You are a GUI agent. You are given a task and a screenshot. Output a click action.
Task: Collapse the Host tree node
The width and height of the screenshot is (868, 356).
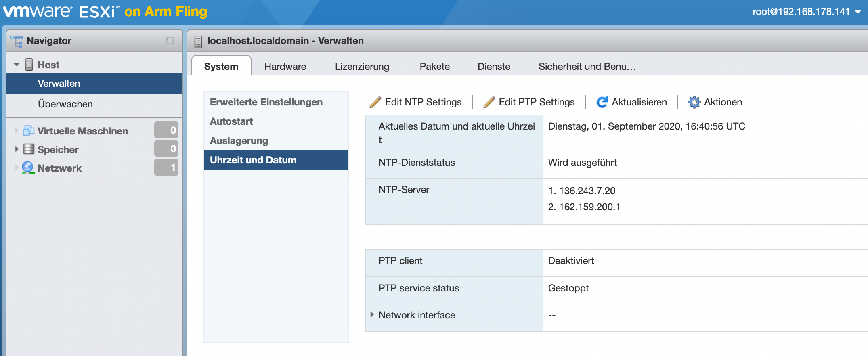pyautogui.click(x=17, y=65)
